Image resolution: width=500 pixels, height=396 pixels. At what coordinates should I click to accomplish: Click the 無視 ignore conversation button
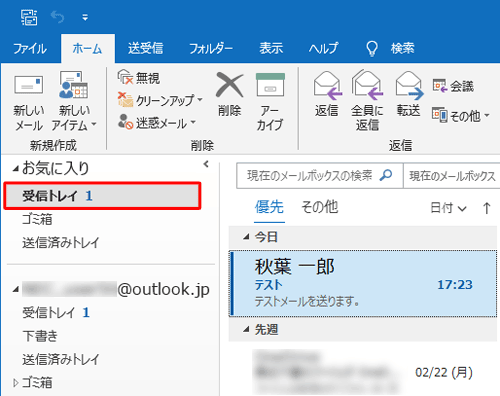(139, 78)
